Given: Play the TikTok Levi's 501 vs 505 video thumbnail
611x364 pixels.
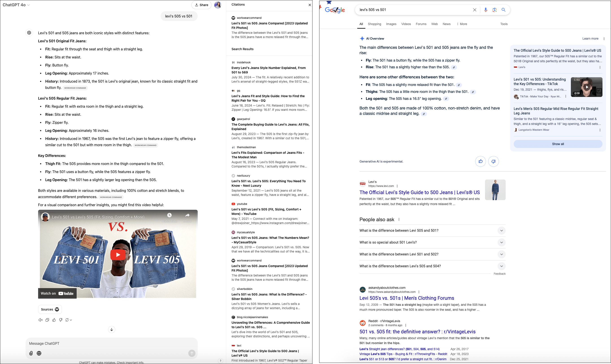Looking at the screenshot, I should (586, 87).
